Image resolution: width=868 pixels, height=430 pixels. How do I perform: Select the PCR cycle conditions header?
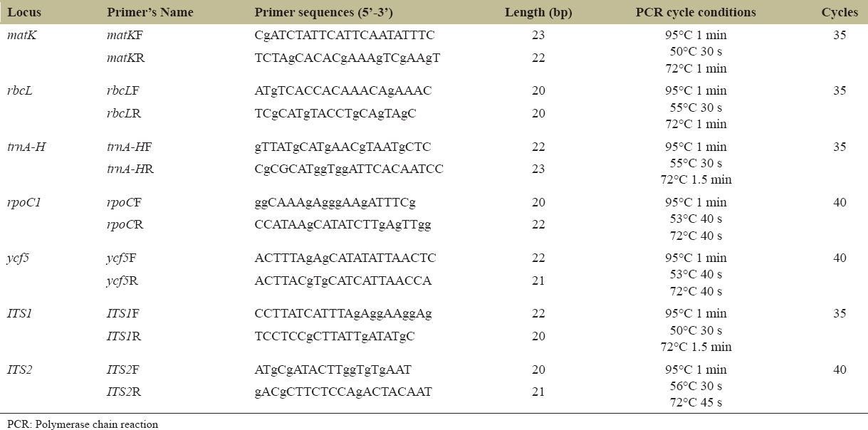[x=696, y=13]
